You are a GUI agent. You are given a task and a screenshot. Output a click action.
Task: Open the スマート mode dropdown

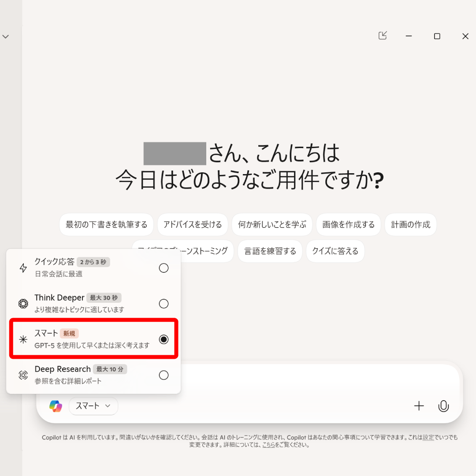click(x=93, y=406)
